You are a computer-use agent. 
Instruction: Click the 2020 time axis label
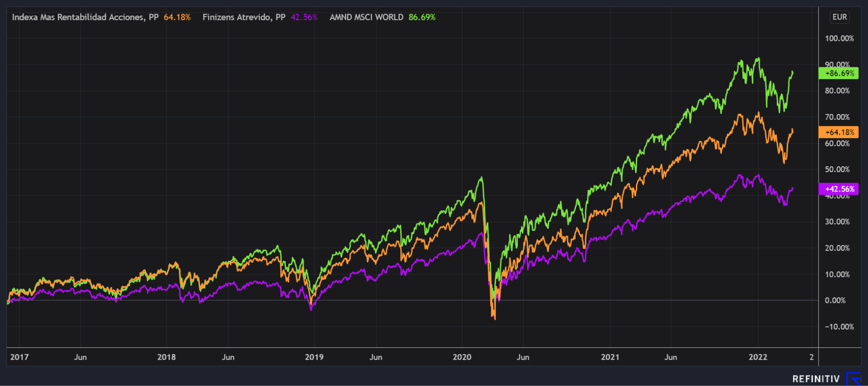pyautogui.click(x=462, y=357)
